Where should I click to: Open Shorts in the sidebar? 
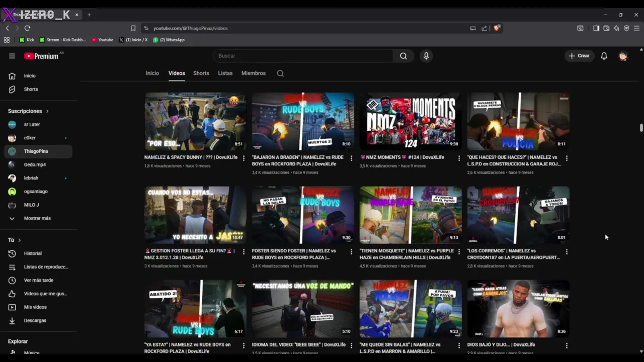(38, 89)
